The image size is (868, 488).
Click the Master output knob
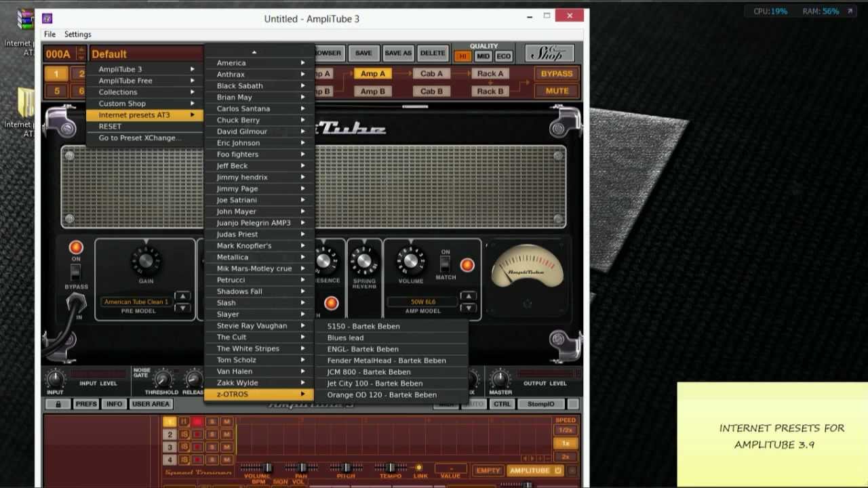tap(500, 379)
